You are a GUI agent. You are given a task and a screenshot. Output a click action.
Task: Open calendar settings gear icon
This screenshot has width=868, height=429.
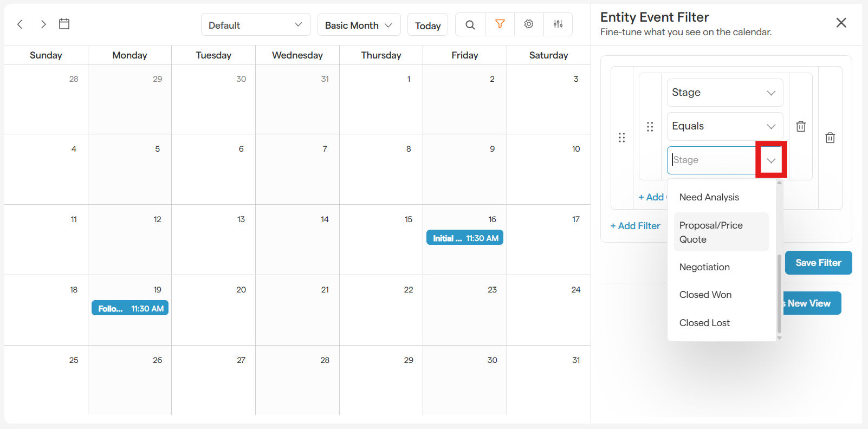[x=529, y=24]
